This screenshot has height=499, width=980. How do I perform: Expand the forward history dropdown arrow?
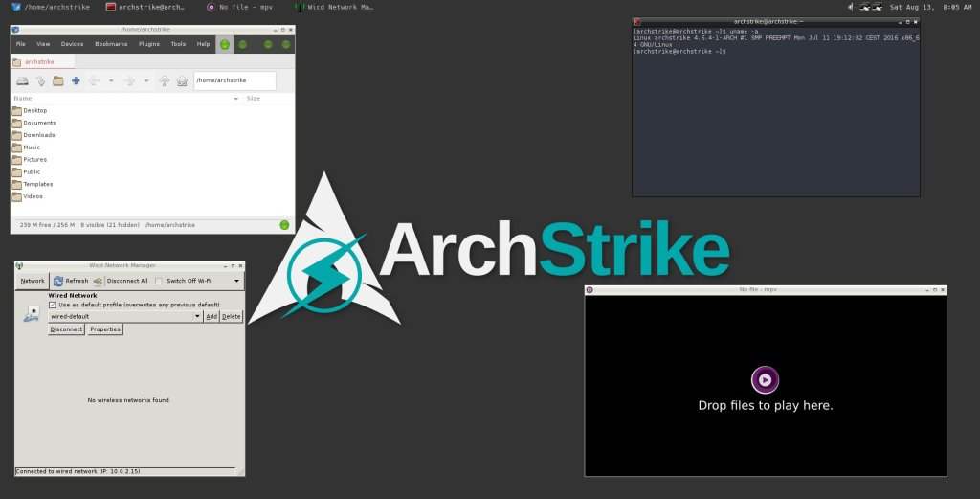146,80
